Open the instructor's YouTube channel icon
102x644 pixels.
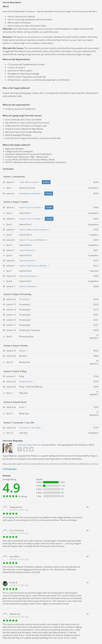tap(26, 449)
